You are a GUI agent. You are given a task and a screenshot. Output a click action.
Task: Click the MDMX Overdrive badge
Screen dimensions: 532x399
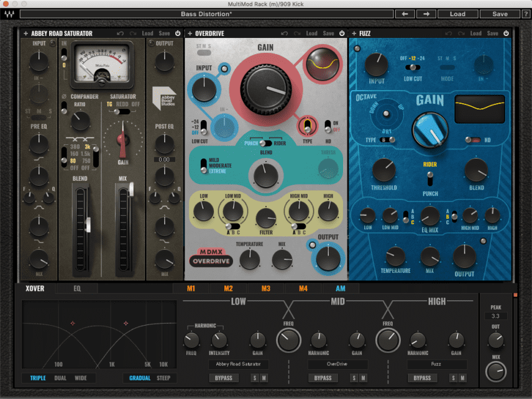[211, 257]
